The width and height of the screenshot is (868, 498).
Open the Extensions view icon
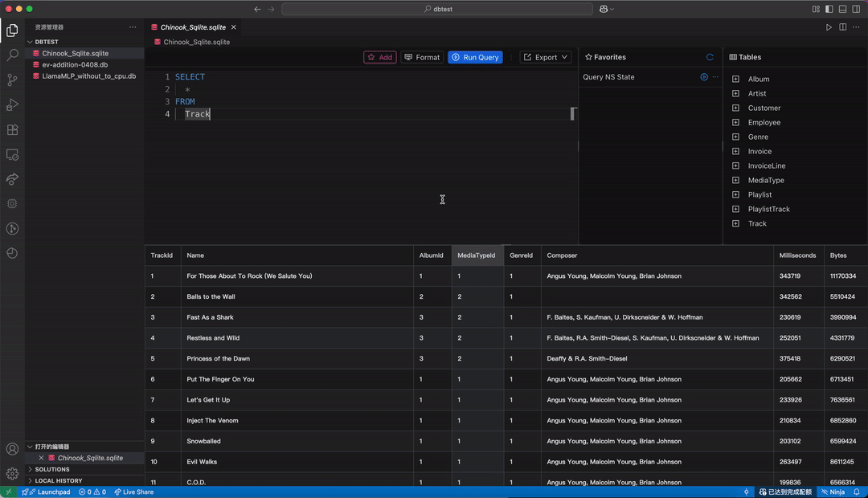pos(12,129)
